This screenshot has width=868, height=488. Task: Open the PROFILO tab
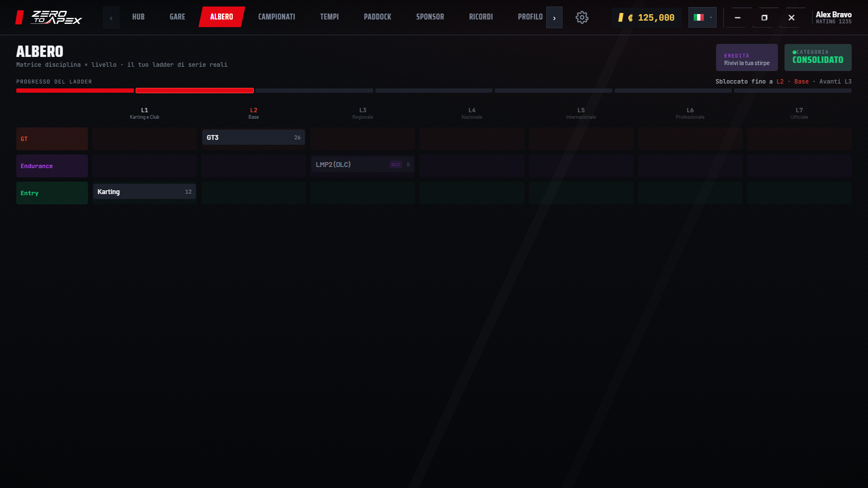click(530, 17)
